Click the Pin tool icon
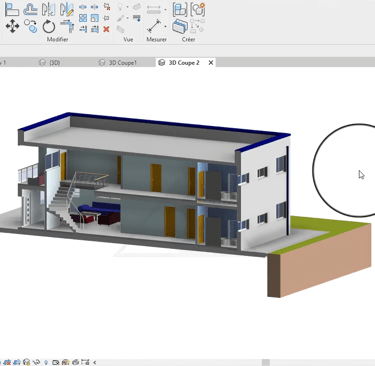The width and height of the screenshot is (375, 366). [107, 18]
